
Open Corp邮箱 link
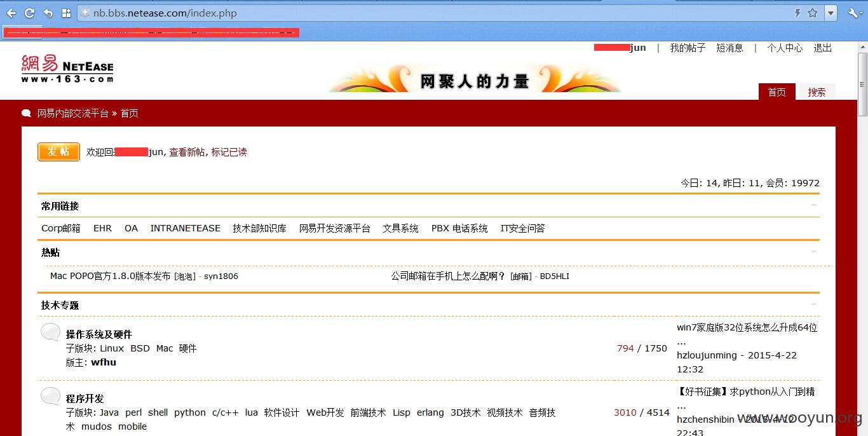(x=61, y=228)
